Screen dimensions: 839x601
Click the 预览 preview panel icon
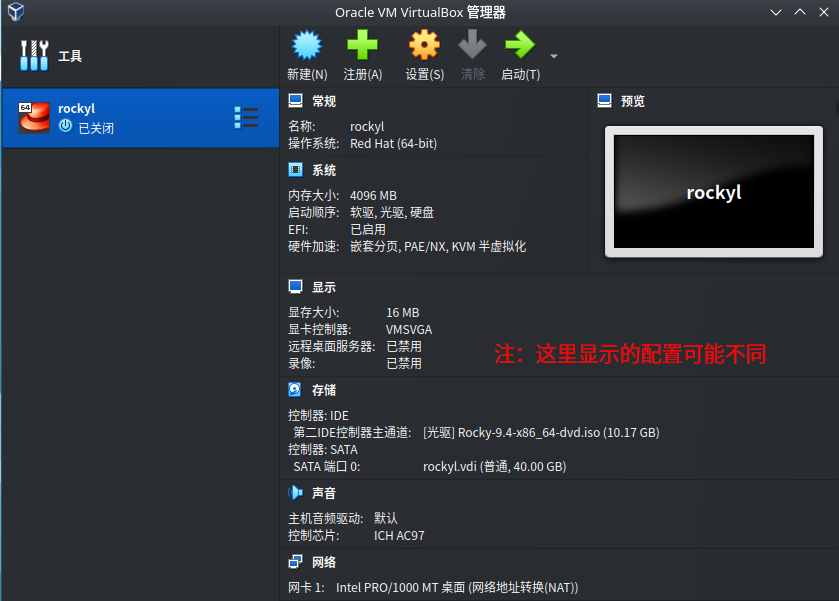pos(605,101)
